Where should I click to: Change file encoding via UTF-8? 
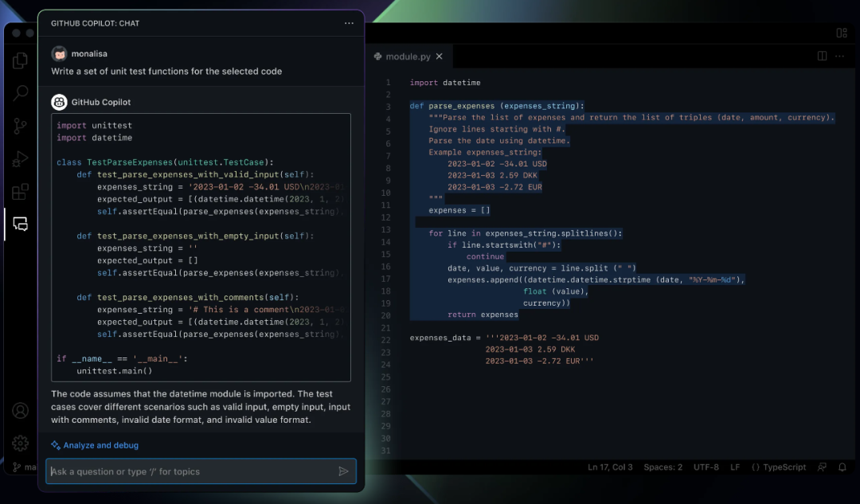pyautogui.click(x=706, y=467)
